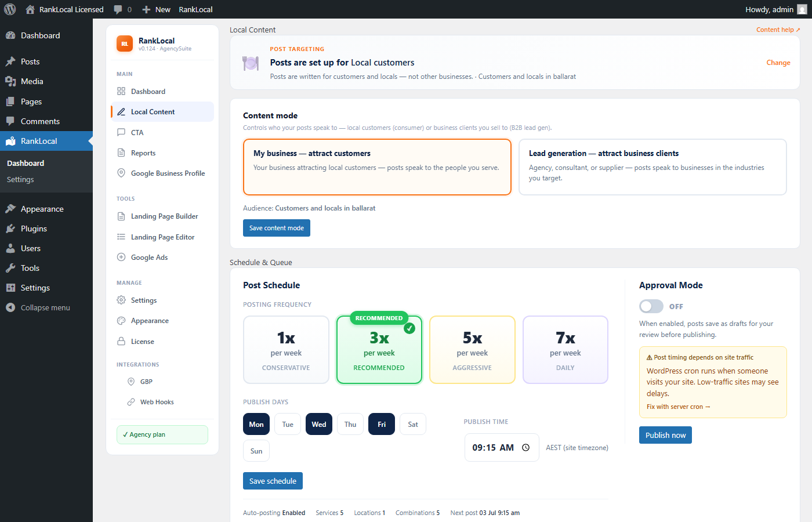Click the Save content mode button
Image resolution: width=812 pixels, height=522 pixels.
(277, 228)
